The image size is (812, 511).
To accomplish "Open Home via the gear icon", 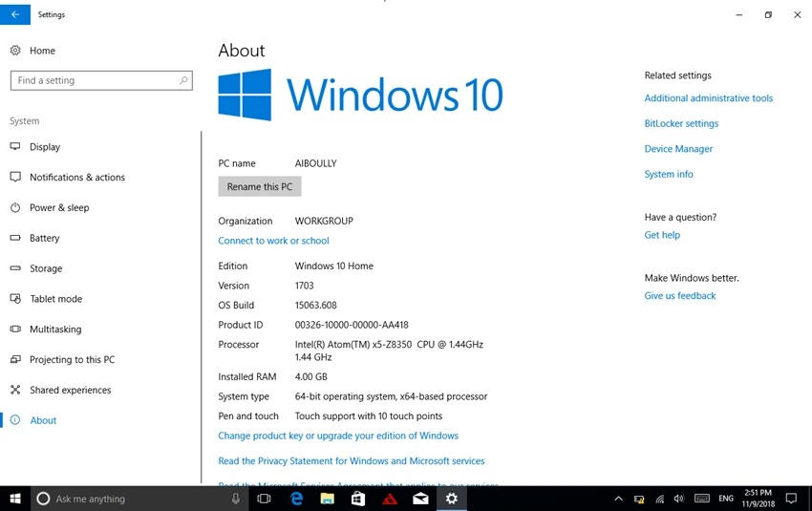I will (x=15, y=51).
